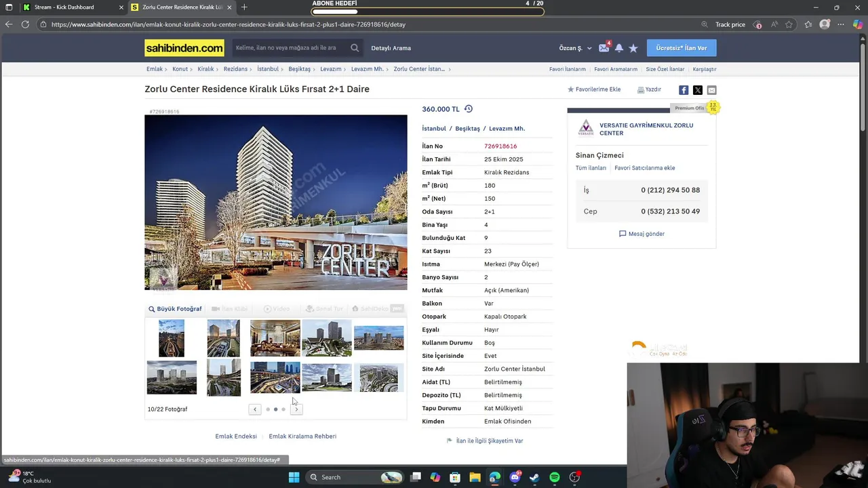Select Büyük Fotoğraf view tab
The width and height of the screenshot is (868, 488).
click(175, 309)
